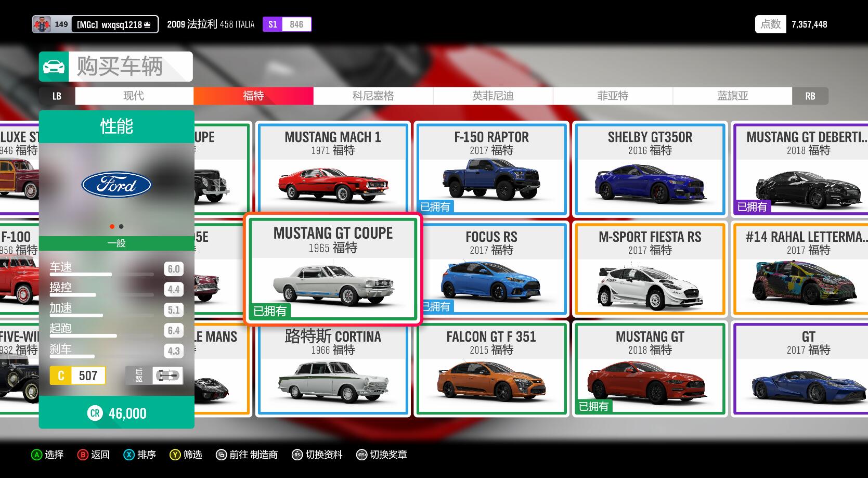Click the Ford logo in the performance panel
This screenshot has height=478, width=868.
coord(116,185)
